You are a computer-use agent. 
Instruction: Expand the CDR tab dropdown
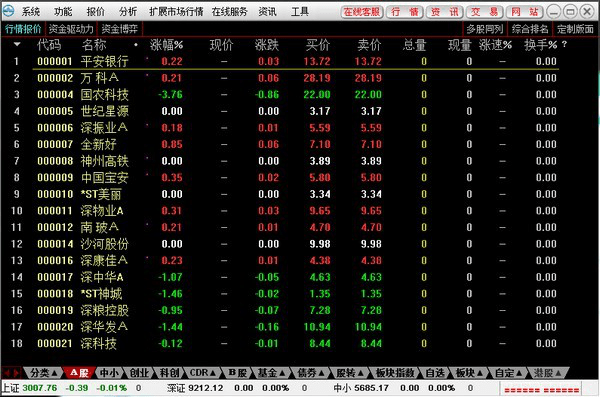[202, 372]
